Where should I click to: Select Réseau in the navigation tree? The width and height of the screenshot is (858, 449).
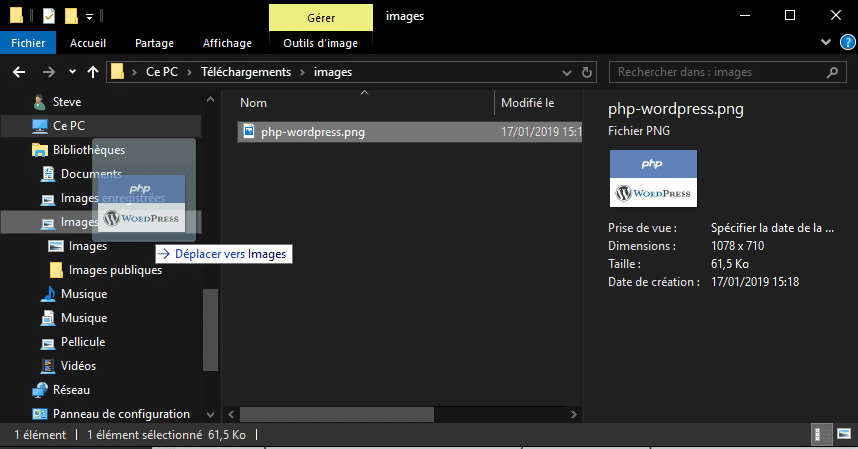click(71, 390)
